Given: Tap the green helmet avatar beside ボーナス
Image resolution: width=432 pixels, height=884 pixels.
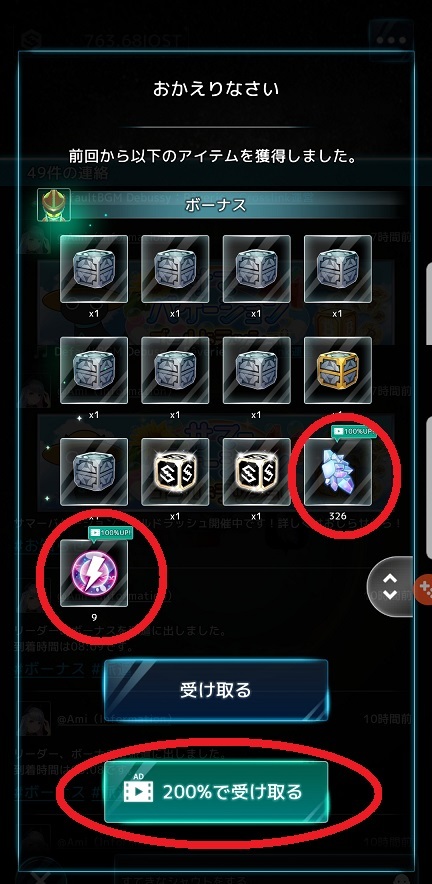Looking at the screenshot, I should [x=54, y=205].
